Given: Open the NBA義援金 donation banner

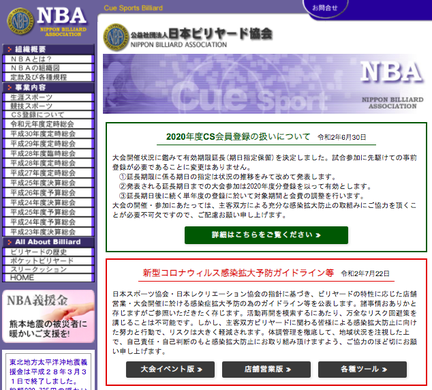Looking at the screenshot, I should coord(48,316).
